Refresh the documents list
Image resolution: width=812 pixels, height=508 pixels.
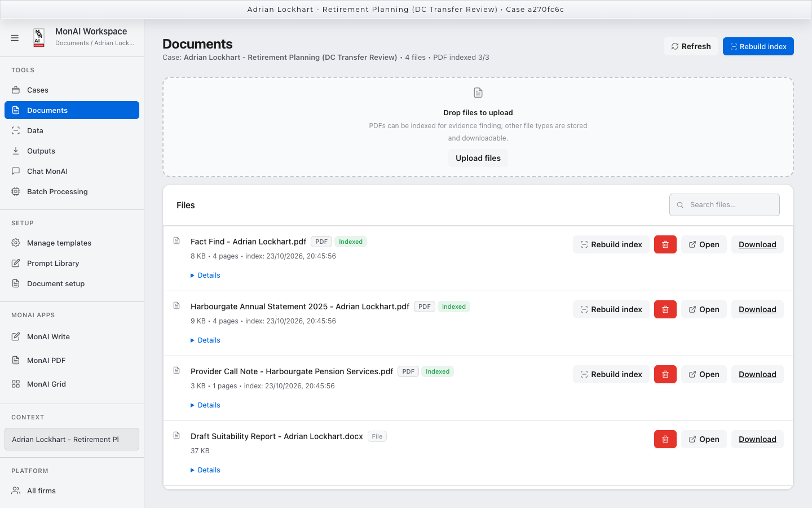tap(691, 46)
